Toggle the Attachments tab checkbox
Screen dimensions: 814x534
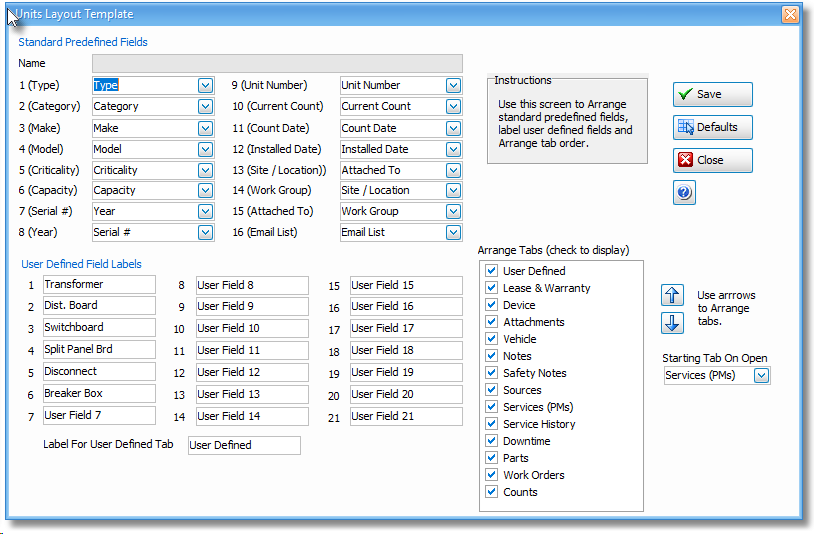coord(491,322)
